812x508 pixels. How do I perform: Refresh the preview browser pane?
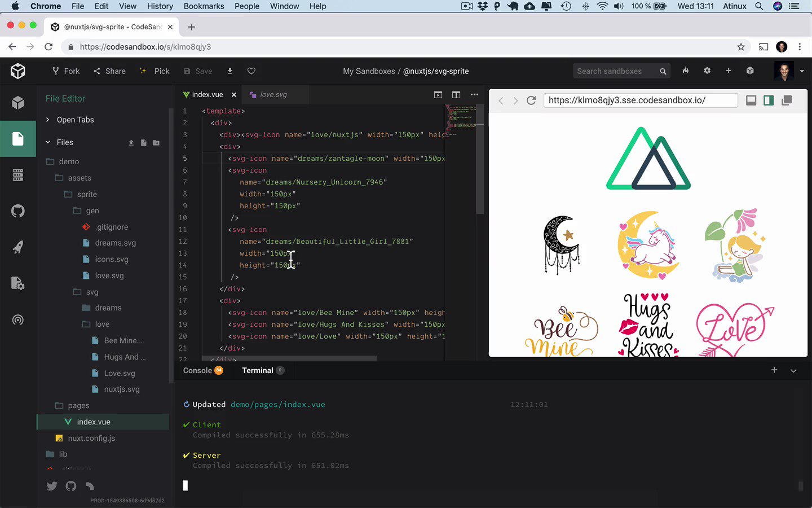pos(531,100)
